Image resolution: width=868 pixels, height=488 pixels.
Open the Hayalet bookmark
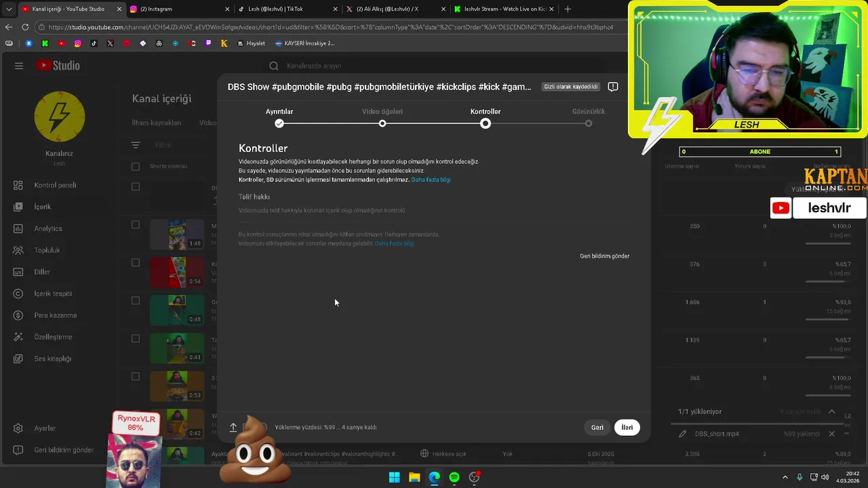[252, 43]
